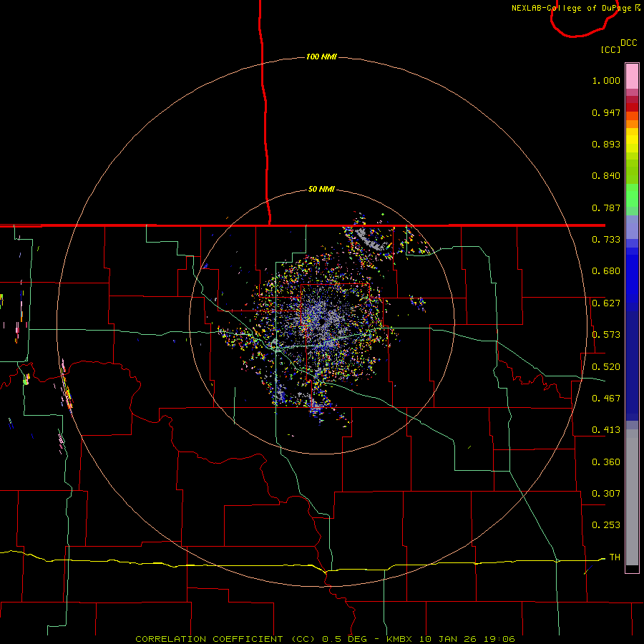644x644 pixels.
Task: Click the TH threshold label
Action: point(615,557)
